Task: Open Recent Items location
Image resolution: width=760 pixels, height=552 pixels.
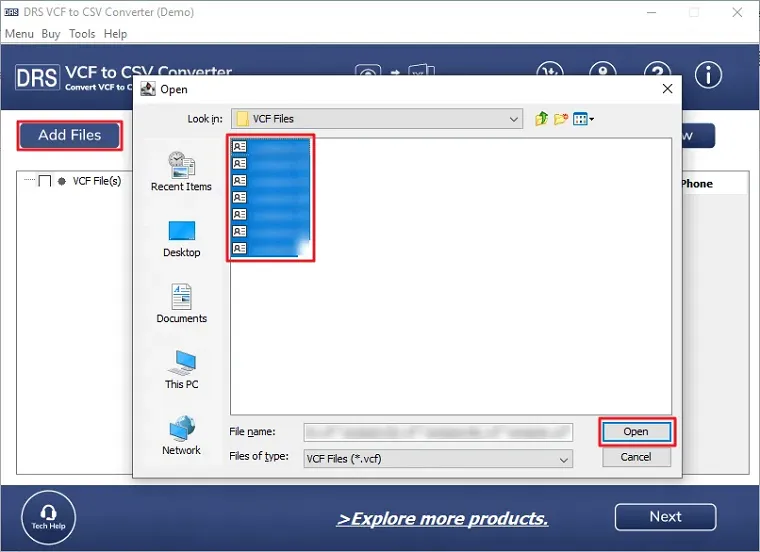Action: pos(181,171)
